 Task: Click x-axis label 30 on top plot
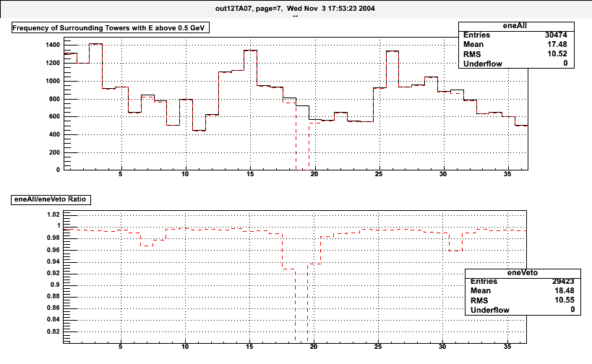(443, 174)
